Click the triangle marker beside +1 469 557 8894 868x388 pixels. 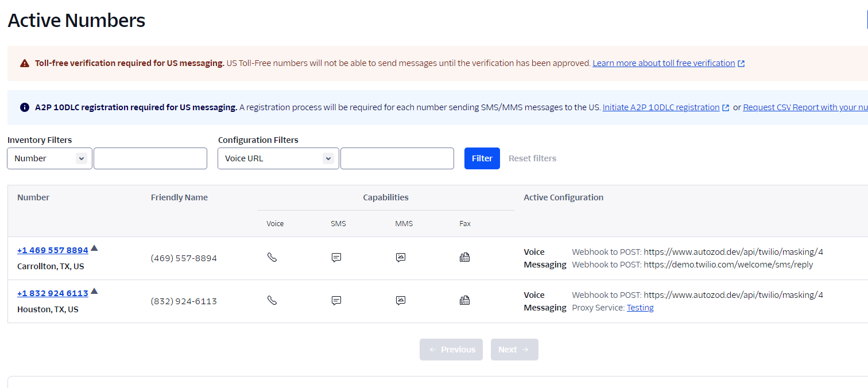94,248
